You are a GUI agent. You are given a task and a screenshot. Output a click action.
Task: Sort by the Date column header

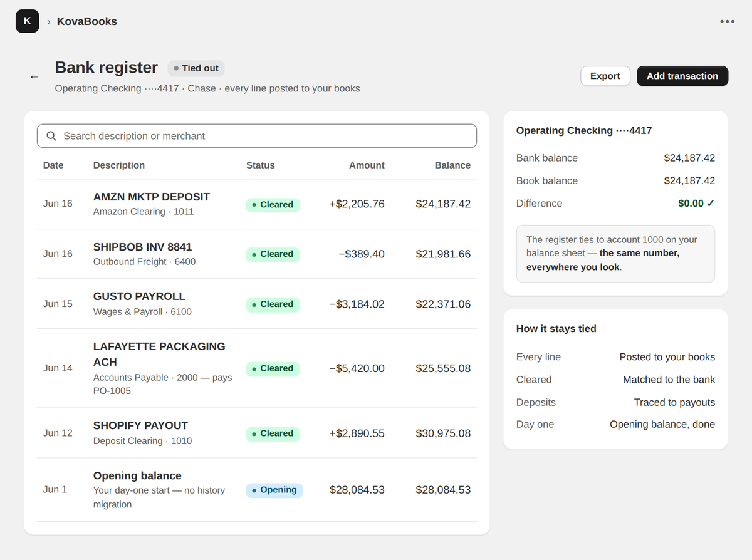coord(53,165)
